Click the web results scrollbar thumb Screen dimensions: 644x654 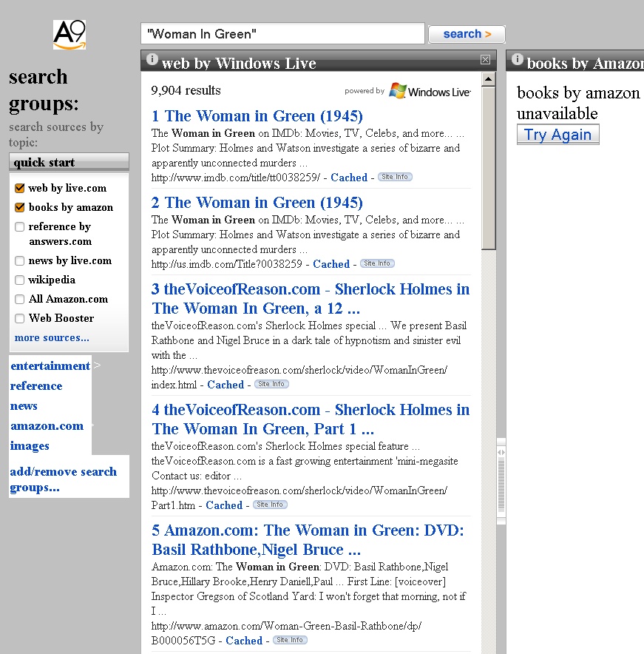click(x=488, y=168)
